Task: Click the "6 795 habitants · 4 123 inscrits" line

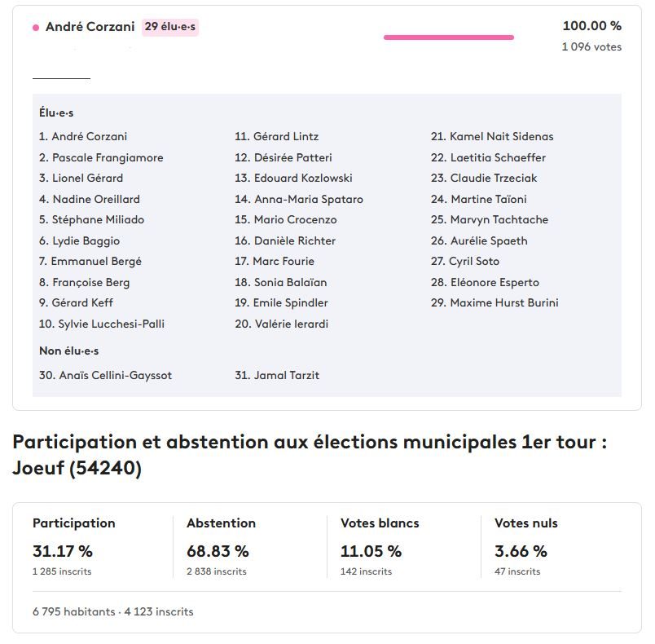Action: point(113,611)
